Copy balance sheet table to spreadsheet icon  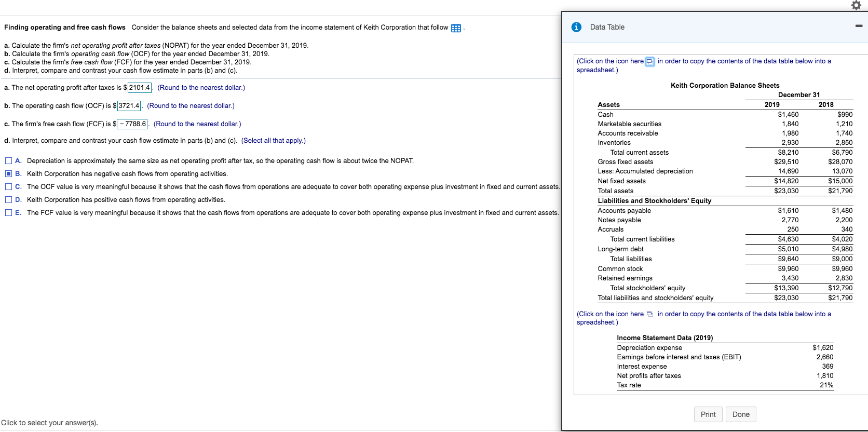650,61
